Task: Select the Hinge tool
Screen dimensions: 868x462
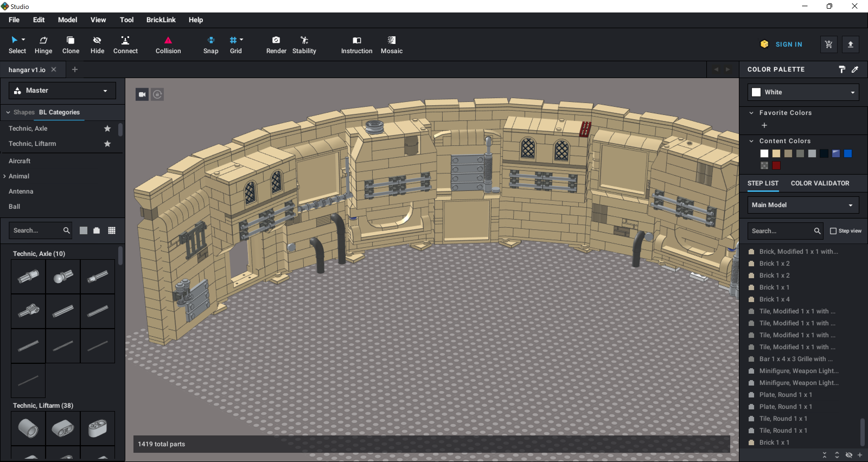Action: tap(43, 44)
